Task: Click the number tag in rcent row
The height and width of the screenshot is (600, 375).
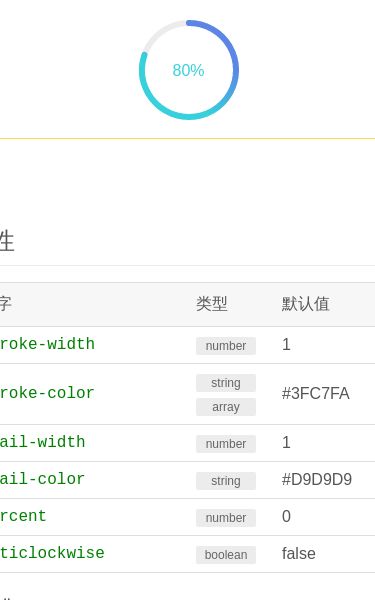Action: [x=226, y=518]
